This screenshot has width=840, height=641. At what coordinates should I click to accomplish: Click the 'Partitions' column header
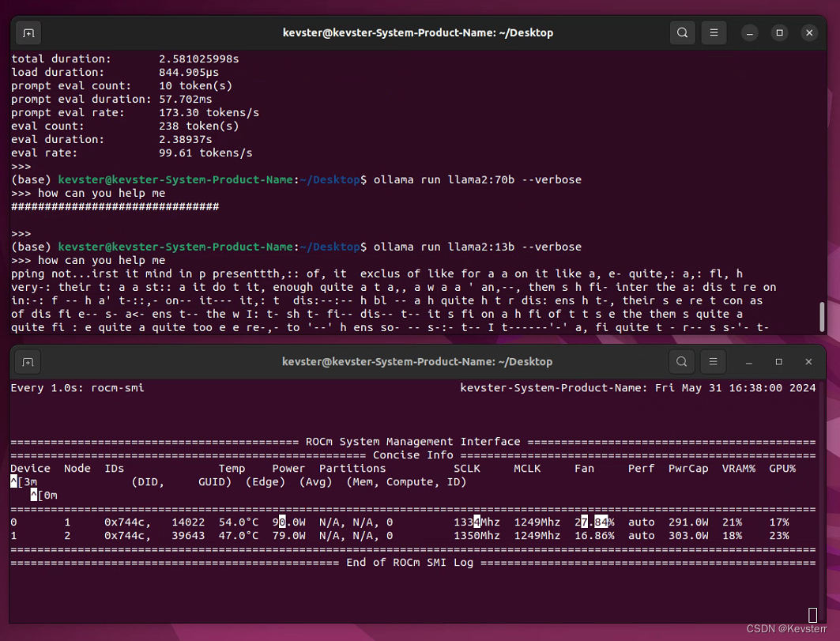click(352, 469)
